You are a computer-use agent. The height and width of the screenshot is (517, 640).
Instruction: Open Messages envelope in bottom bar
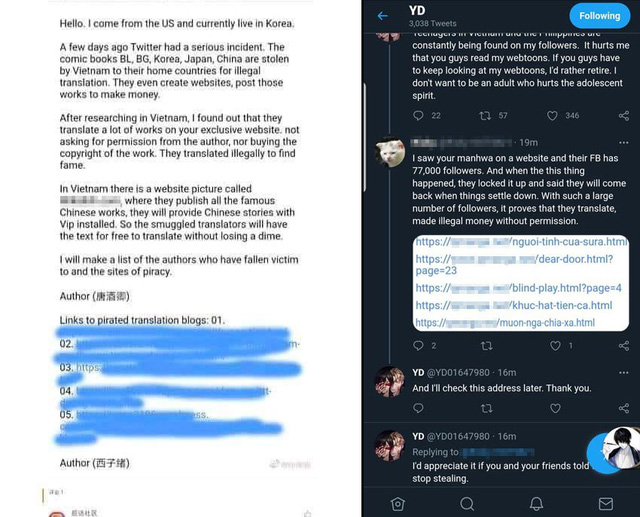(605, 503)
